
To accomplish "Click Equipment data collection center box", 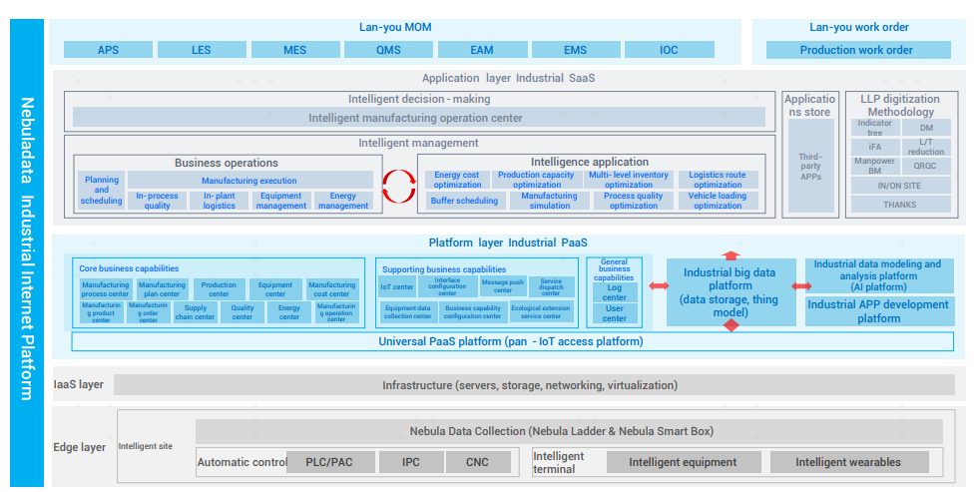I will (x=408, y=312).
